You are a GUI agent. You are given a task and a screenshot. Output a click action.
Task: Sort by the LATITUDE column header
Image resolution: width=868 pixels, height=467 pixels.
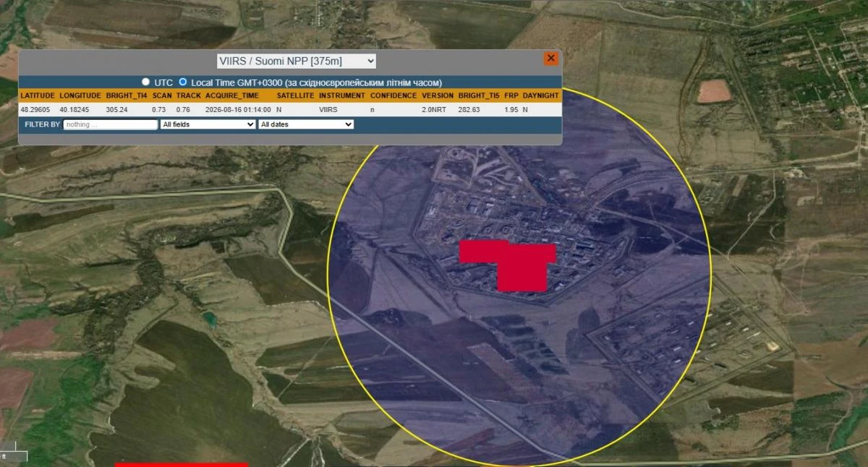(38, 95)
